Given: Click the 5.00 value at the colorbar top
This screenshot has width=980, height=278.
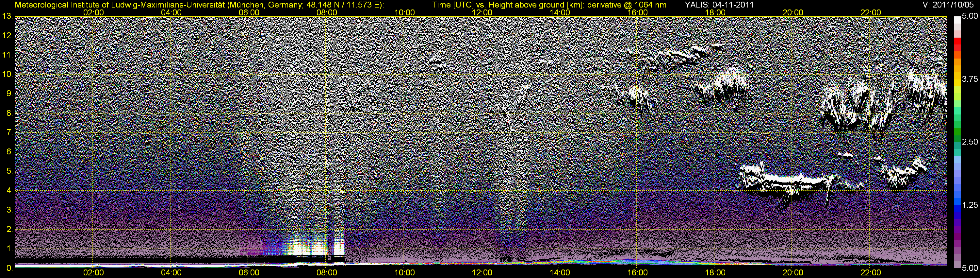Looking at the screenshot, I should pyautogui.click(x=970, y=16).
